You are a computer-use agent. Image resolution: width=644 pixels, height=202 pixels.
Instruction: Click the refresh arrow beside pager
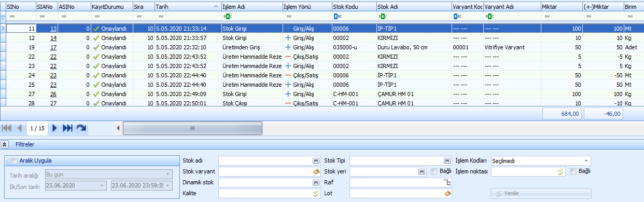[x=81, y=128]
